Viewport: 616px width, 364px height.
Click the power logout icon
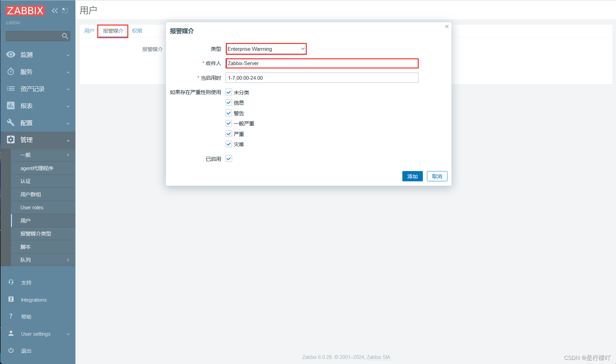pyautogui.click(x=11, y=350)
